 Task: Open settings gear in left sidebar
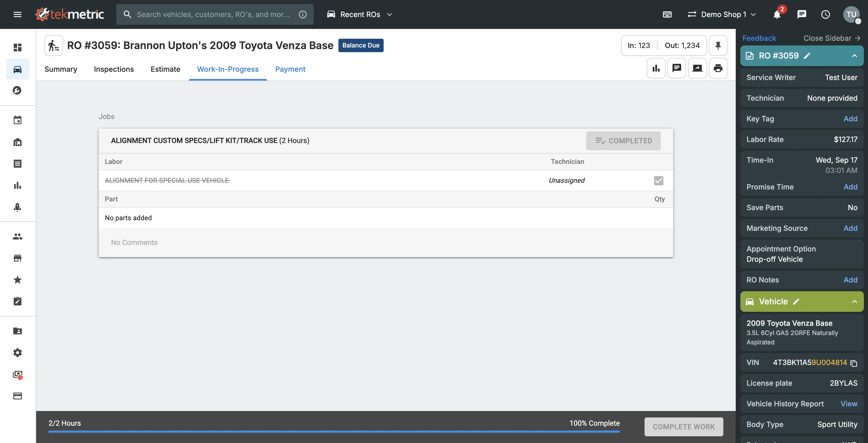18,352
